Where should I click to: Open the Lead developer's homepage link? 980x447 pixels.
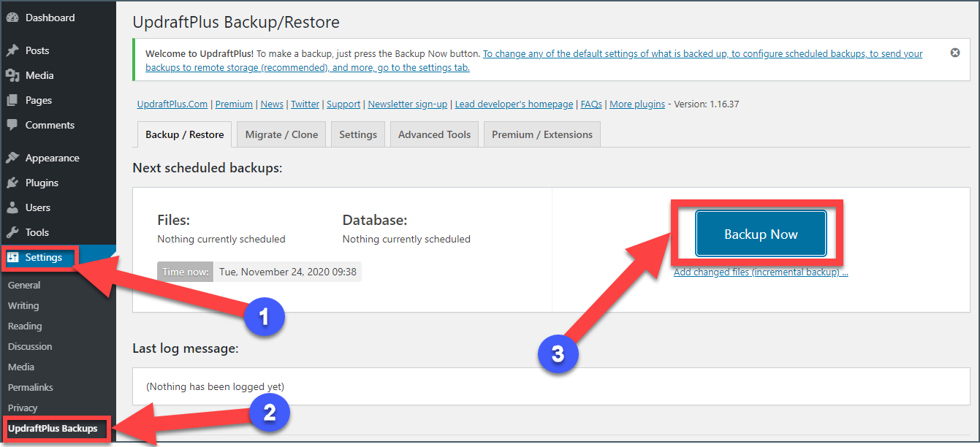pos(514,104)
